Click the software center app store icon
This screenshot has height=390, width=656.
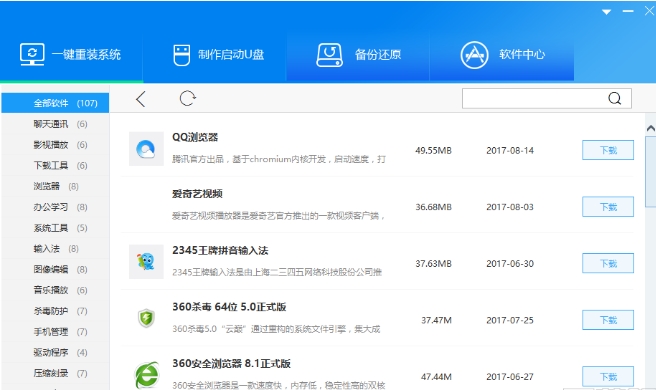pos(474,55)
